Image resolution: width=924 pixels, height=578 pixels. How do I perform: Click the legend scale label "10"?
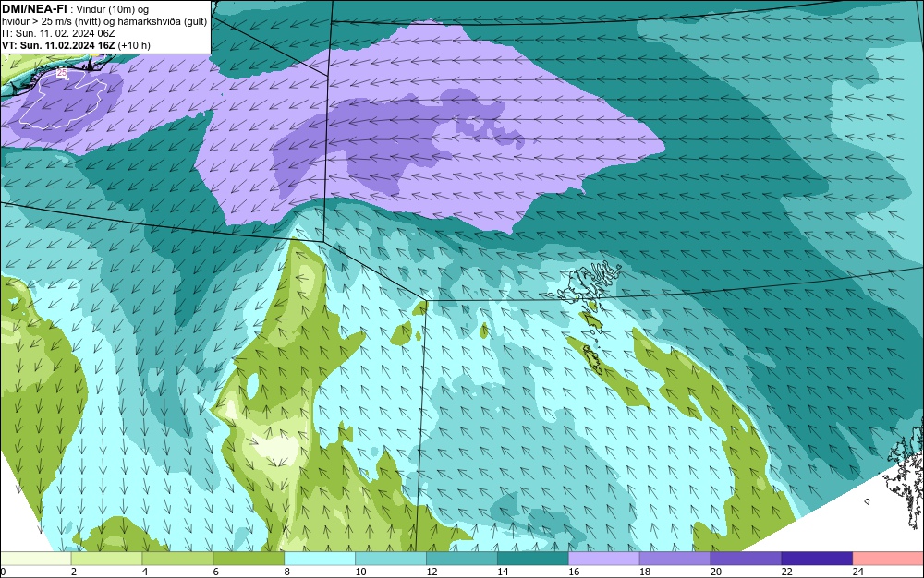[360, 572]
